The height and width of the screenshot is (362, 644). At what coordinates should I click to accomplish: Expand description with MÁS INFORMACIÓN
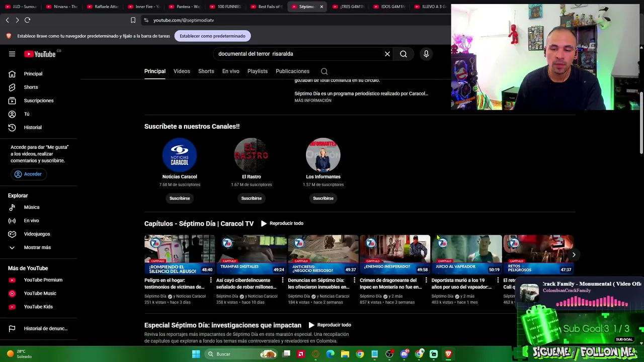click(313, 101)
